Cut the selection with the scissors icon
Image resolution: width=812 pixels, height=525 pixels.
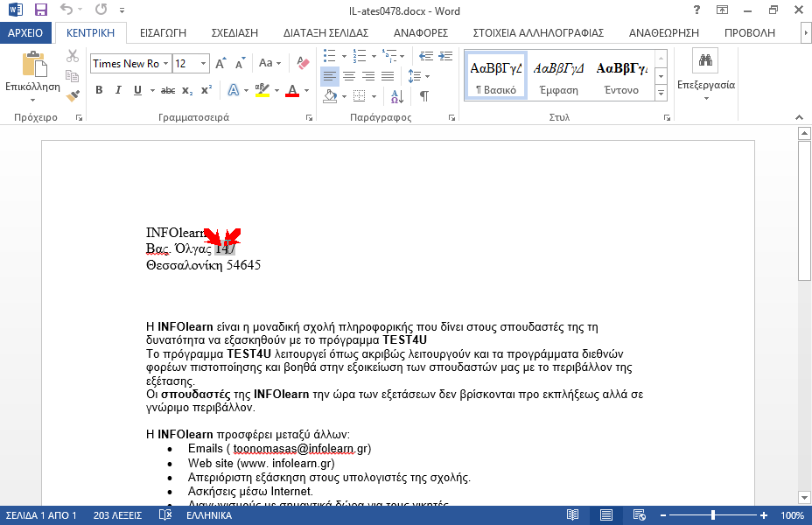click(73, 56)
